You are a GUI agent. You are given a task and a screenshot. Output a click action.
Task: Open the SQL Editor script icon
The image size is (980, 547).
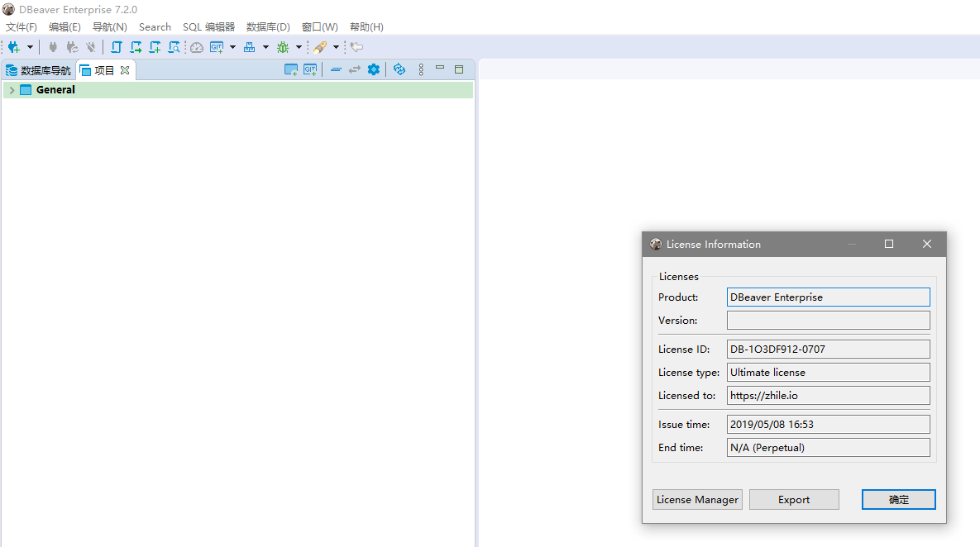(x=117, y=47)
